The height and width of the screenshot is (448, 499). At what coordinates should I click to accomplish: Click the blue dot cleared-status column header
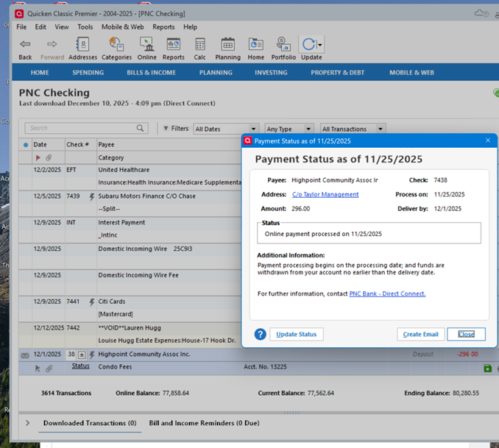pos(26,145)
